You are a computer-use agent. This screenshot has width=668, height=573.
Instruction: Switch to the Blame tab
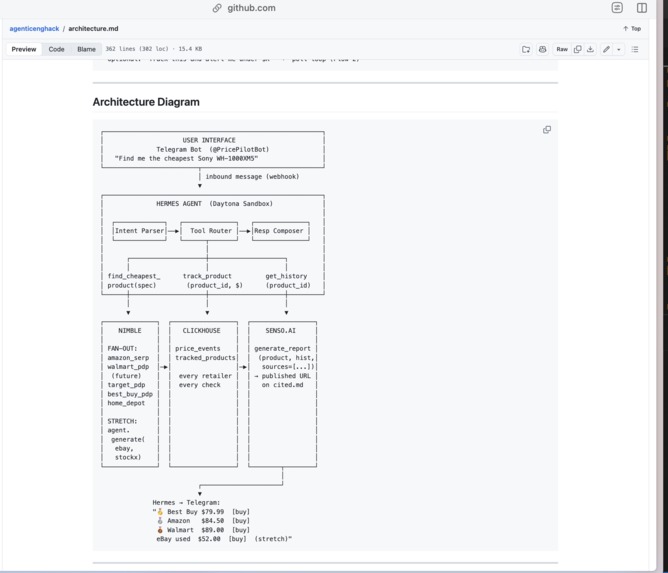pos(86,49)
